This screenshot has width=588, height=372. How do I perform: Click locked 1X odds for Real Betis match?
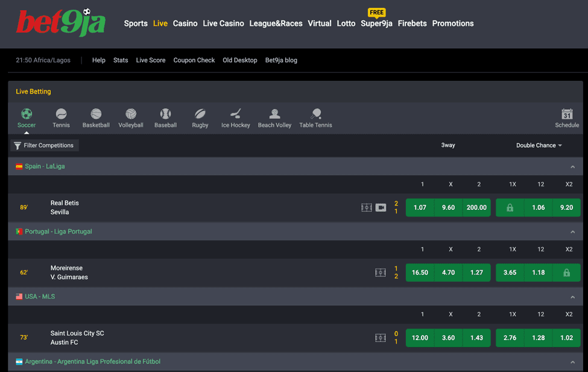click(510, 207)
